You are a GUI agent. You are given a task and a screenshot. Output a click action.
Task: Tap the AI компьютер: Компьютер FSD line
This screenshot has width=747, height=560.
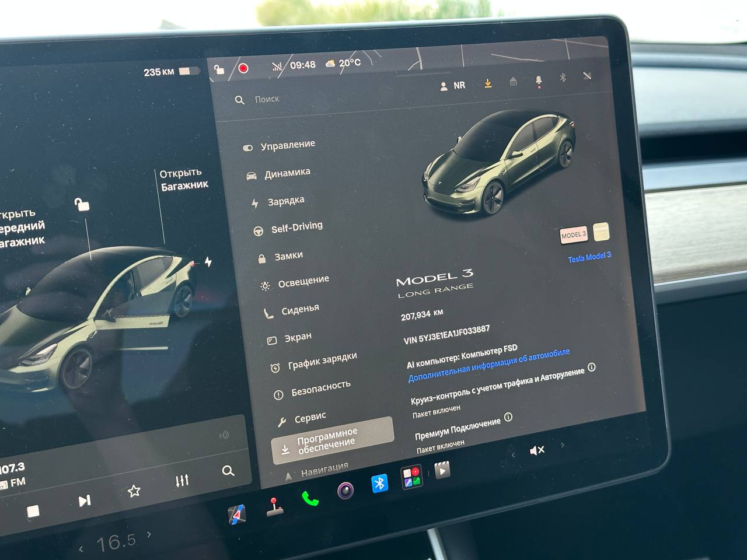coord(462,356)
